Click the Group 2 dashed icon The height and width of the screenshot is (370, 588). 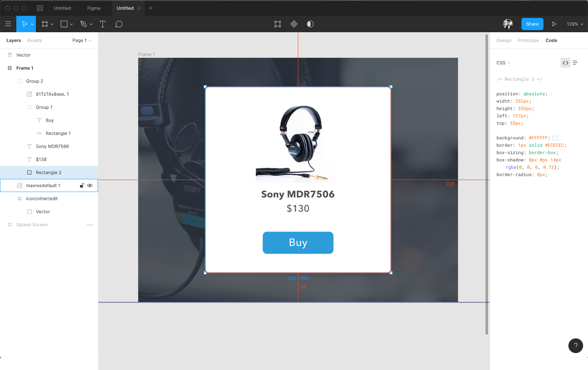click(x=20, y=81)
